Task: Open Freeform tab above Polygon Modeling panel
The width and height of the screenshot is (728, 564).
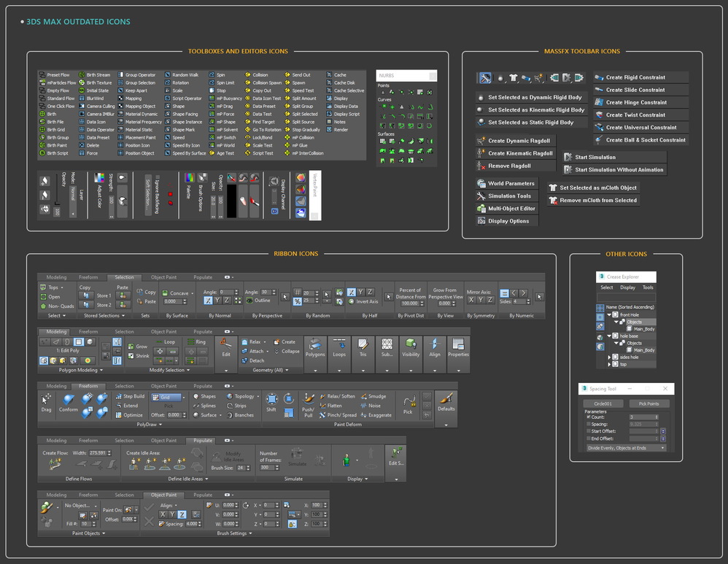Action: (88, 332)
